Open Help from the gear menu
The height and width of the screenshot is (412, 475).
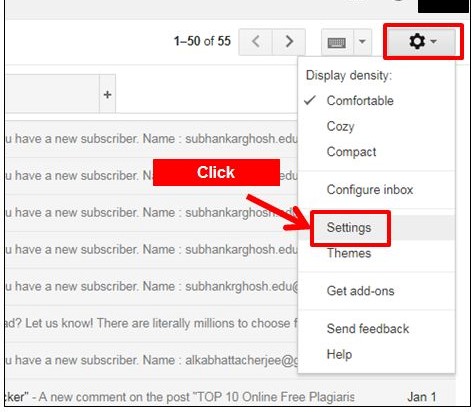[x=339, y=354]
